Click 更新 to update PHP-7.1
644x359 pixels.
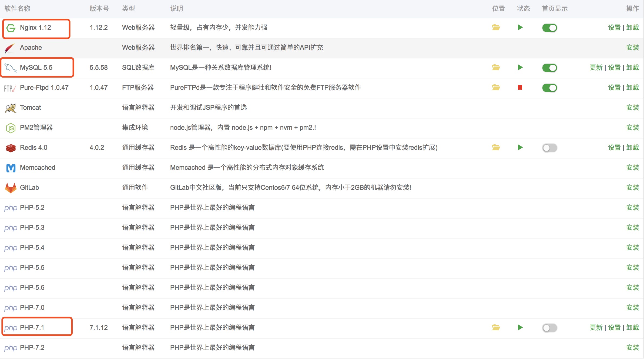[596, 328]
